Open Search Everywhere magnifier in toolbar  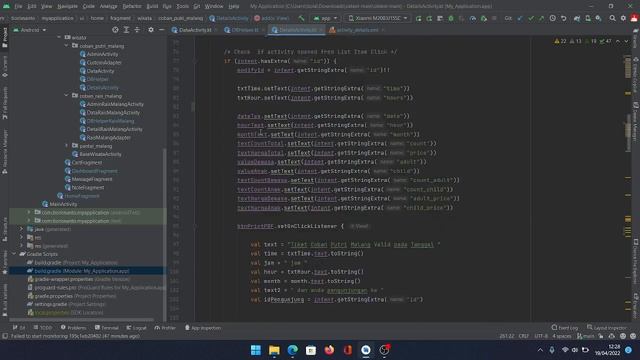click(x=612, y=18)
